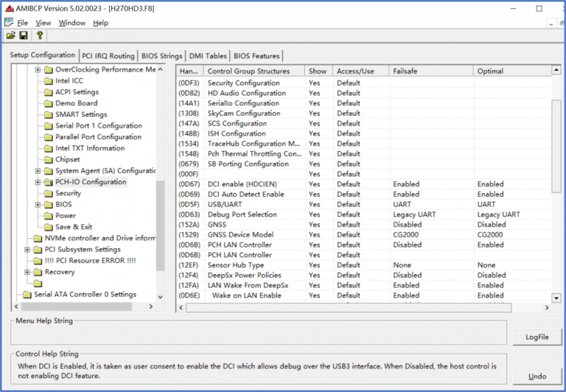
Task: Expand the System Agent (SA) Configuration node
Action: [x=38, y=171]
